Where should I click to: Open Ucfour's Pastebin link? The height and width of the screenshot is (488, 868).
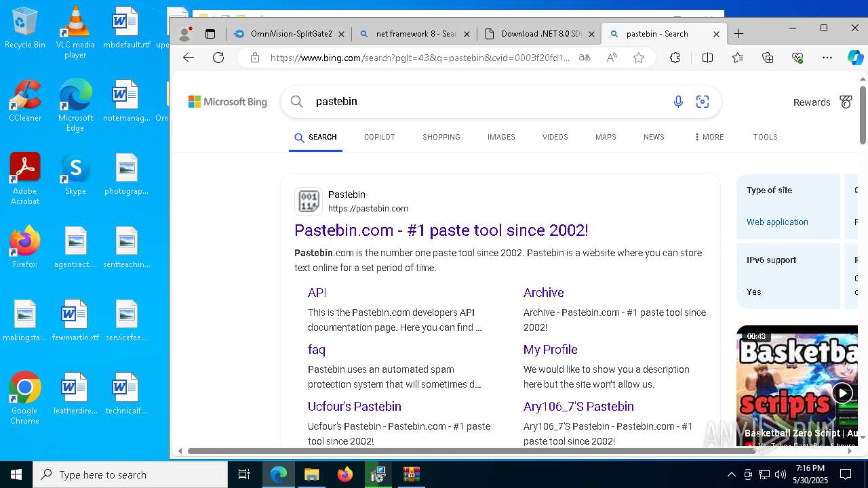click(x=355, y=407)
